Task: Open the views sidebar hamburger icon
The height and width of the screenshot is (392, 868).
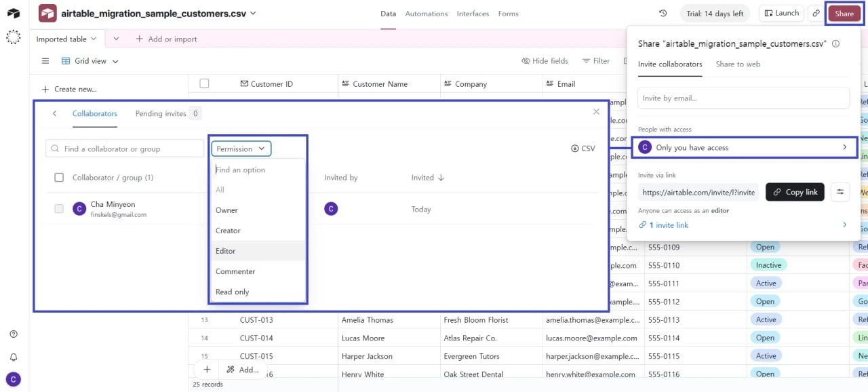Action: (45, 61)
